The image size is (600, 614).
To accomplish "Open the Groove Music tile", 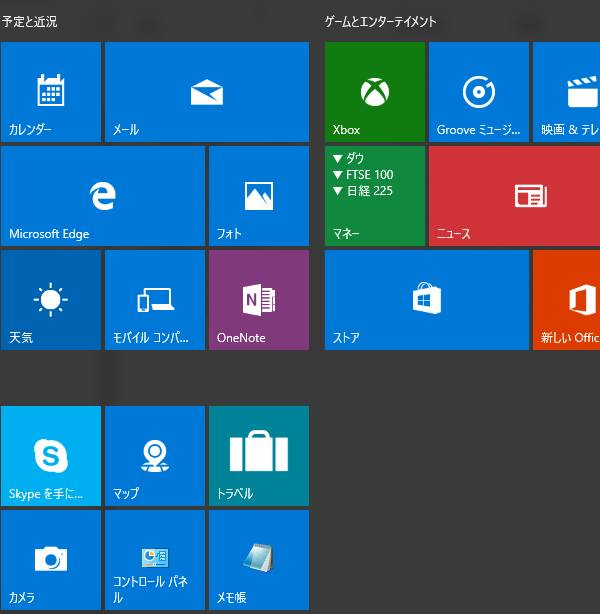I will tap(479, 92).
